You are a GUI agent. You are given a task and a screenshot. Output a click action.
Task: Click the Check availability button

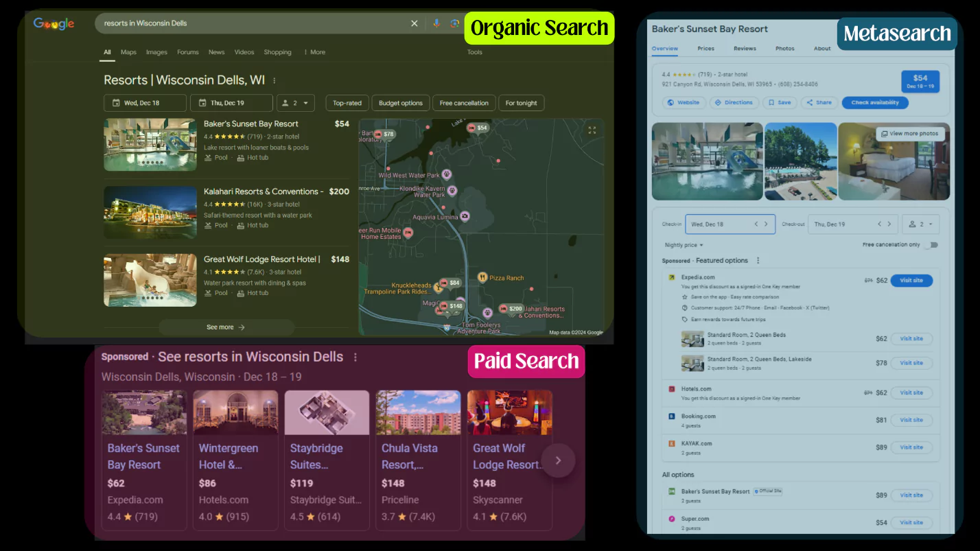(875, 102)
